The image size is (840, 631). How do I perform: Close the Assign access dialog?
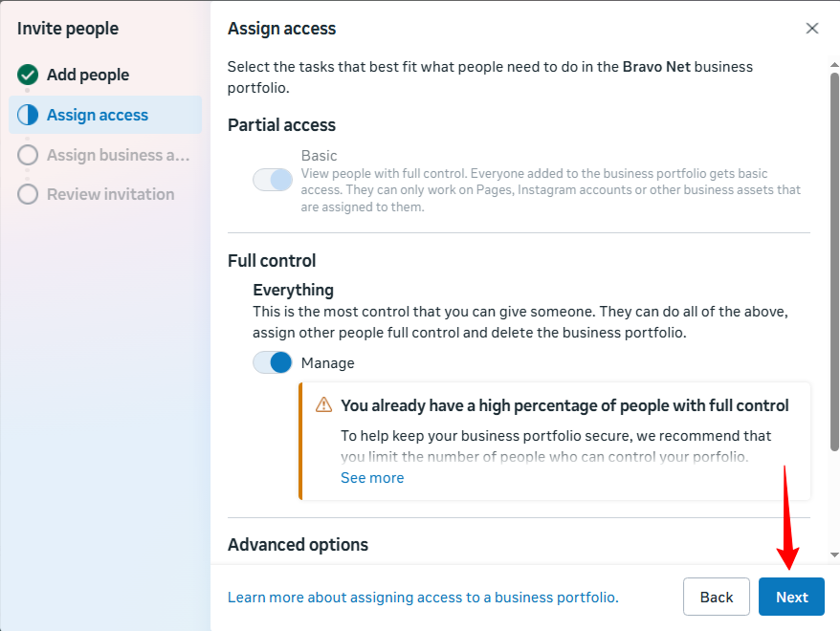(812, 29)
